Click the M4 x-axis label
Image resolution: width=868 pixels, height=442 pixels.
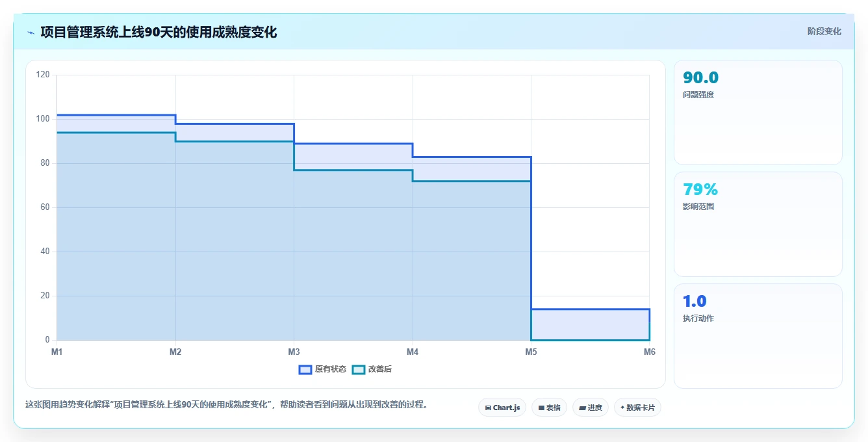pyautogui.click(x=413, y=352)
